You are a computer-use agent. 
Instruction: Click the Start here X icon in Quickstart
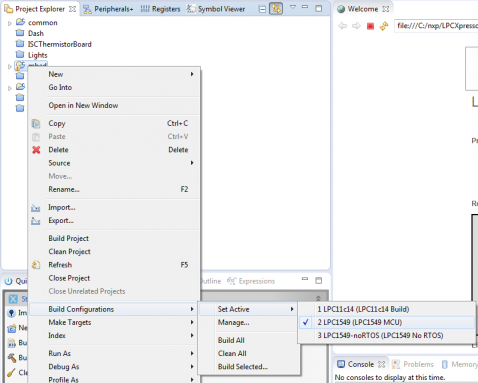point(13,299)
